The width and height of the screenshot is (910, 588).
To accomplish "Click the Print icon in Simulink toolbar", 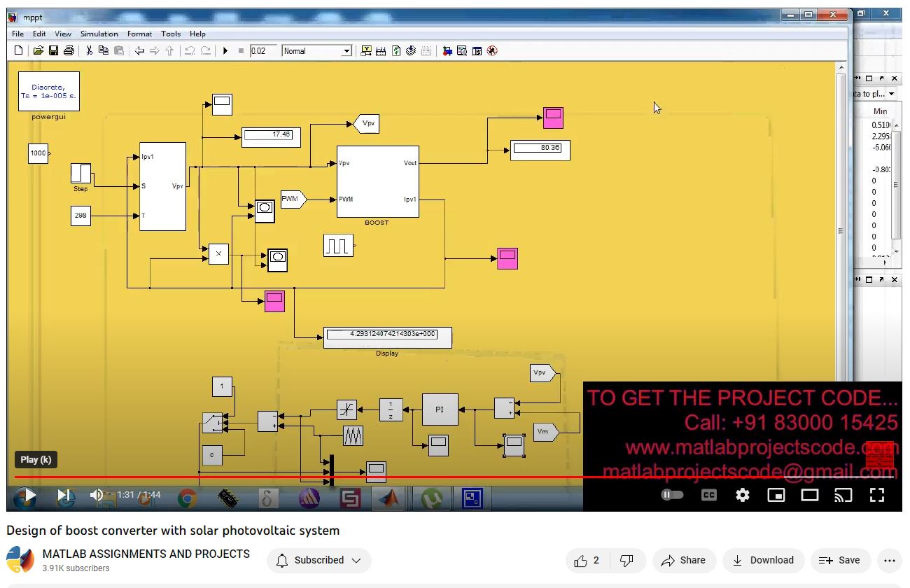I will (69, 51).
